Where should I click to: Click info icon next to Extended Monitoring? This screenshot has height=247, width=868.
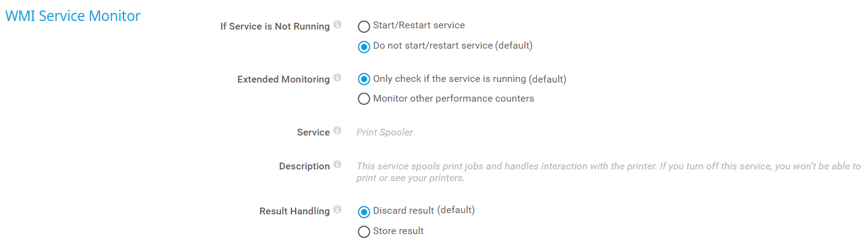click(x=337, y=78)
